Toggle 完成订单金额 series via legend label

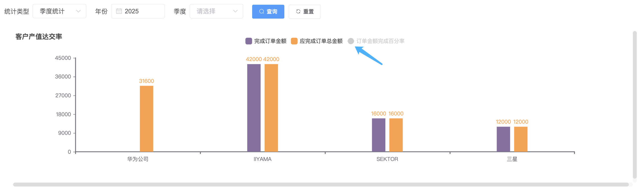(270, 41)
